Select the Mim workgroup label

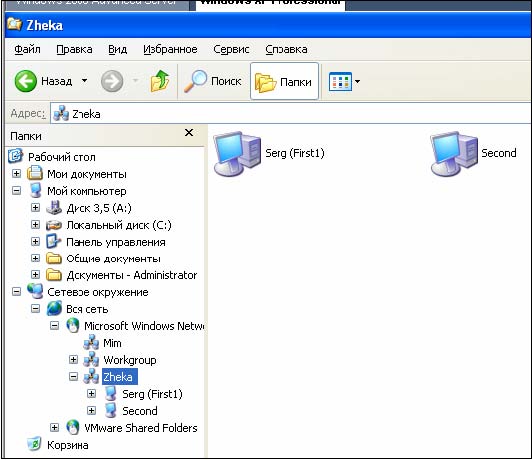point(112,343)
